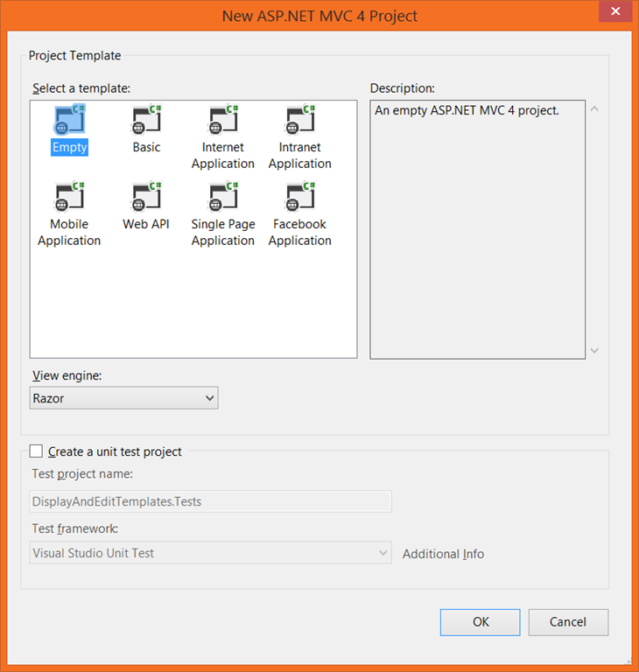Click the 'Single Page Application' label text
639x672 pixels.
pos(223,232)
